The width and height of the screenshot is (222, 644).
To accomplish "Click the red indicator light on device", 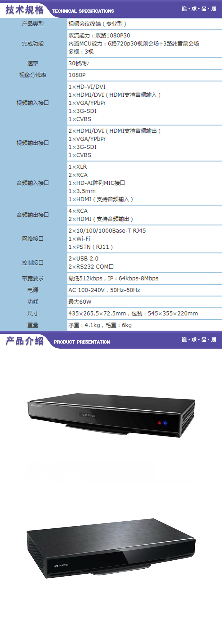I will 159,423.
